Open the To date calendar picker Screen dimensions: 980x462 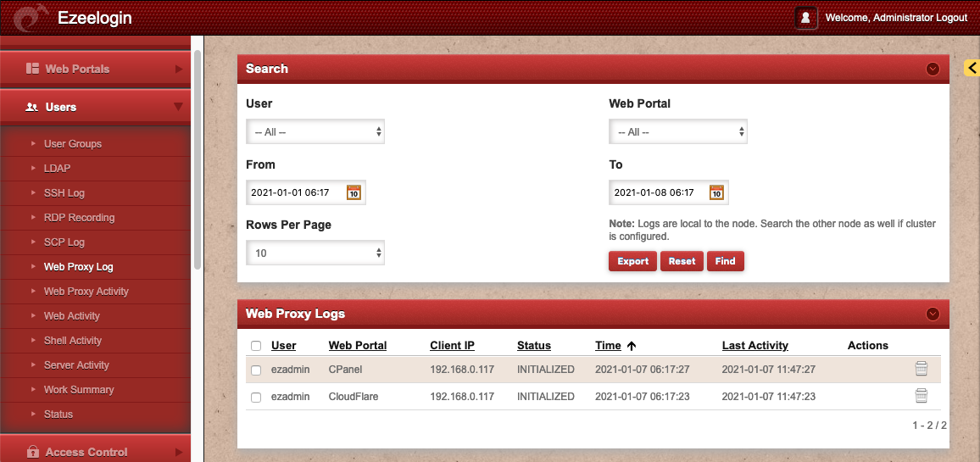tap(716, 192)
